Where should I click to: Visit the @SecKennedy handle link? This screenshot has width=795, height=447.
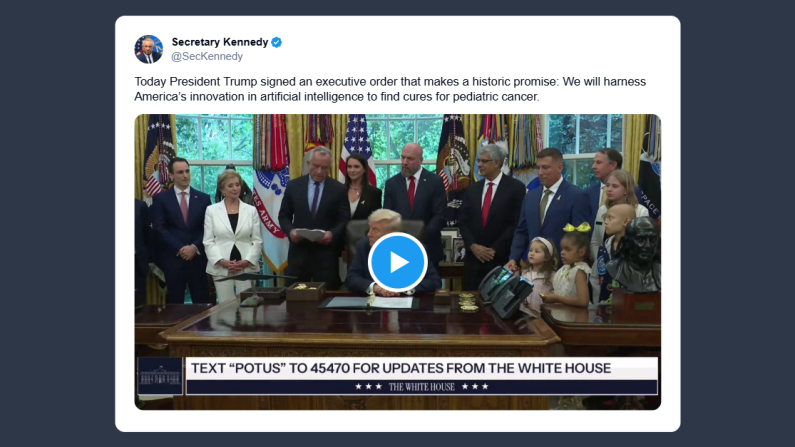click(x=207, y=56)
